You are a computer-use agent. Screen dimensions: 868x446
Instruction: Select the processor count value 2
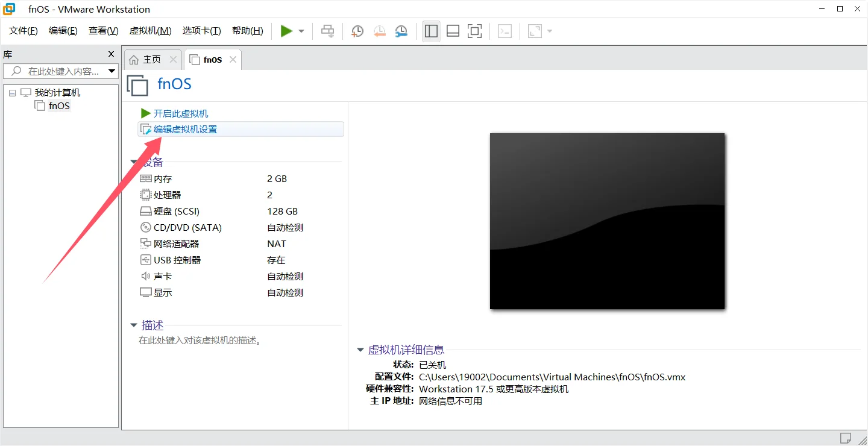tap(270, 195)
